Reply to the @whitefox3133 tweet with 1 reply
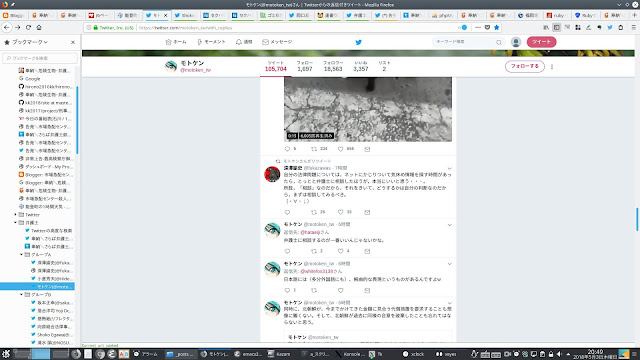640x360 pixels. (x=287, y=290)
